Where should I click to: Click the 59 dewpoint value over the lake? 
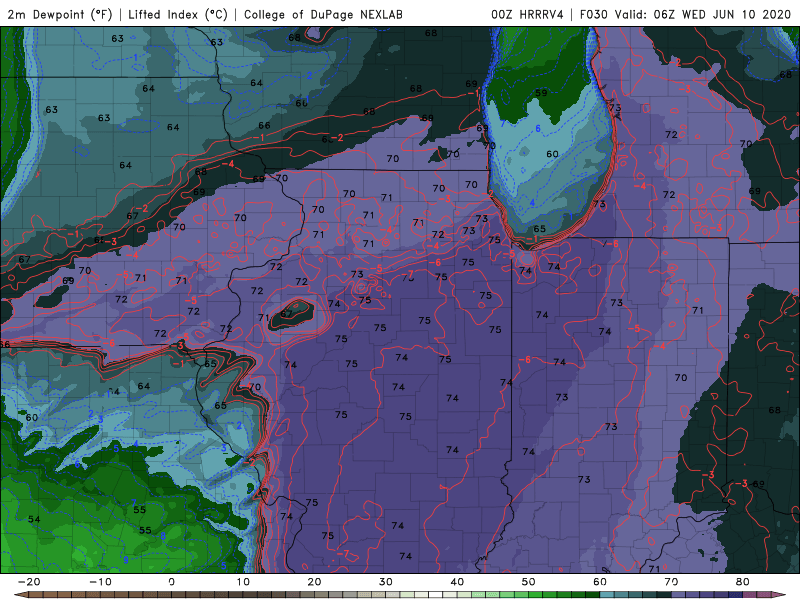tap(541, 93)
